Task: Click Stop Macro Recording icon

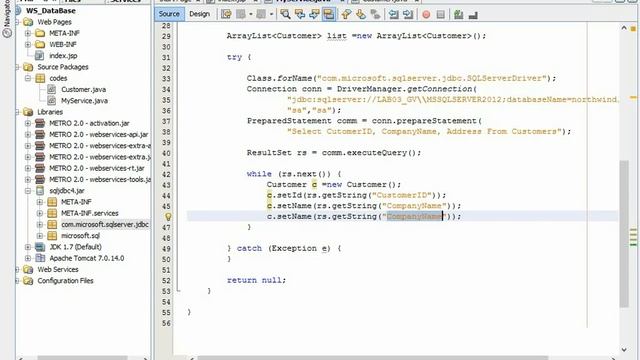Action: [x=440, y=15]
